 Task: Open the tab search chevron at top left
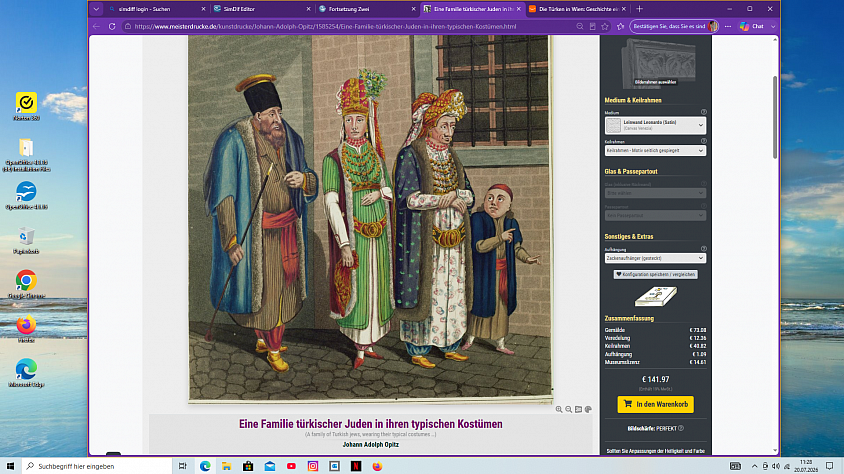[x=96, y=9]
